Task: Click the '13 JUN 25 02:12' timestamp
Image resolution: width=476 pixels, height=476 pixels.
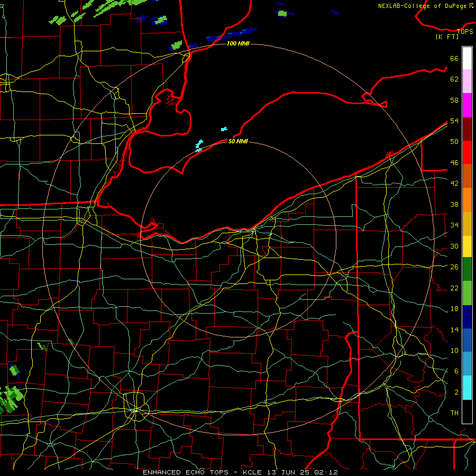Action: [303, 472]
